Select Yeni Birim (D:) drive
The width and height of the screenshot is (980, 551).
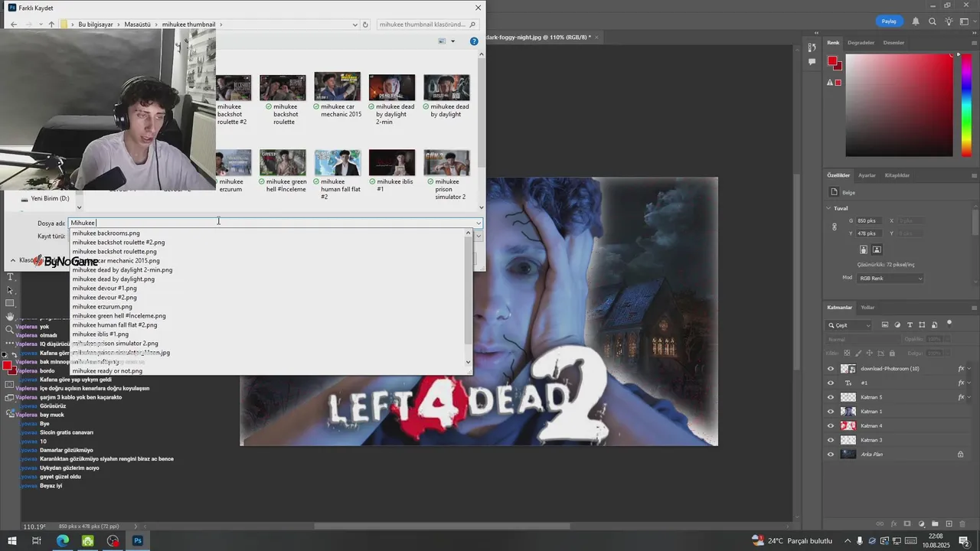(x=50, y=198)
